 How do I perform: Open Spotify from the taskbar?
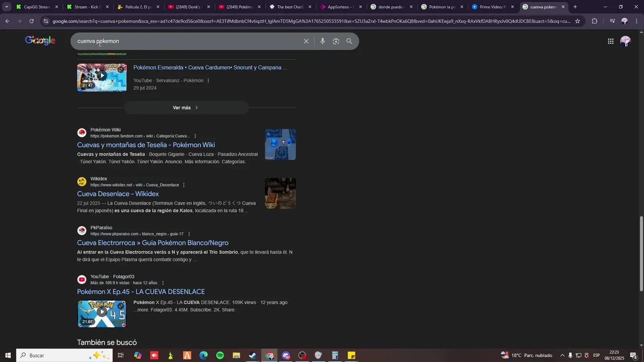(x=220, y=355)
